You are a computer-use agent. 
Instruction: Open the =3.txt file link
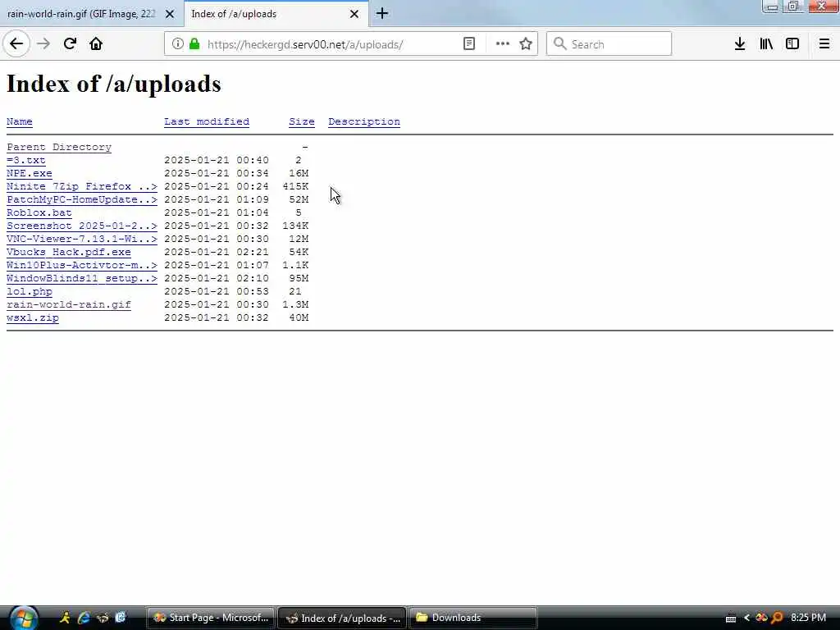point(25,160)
